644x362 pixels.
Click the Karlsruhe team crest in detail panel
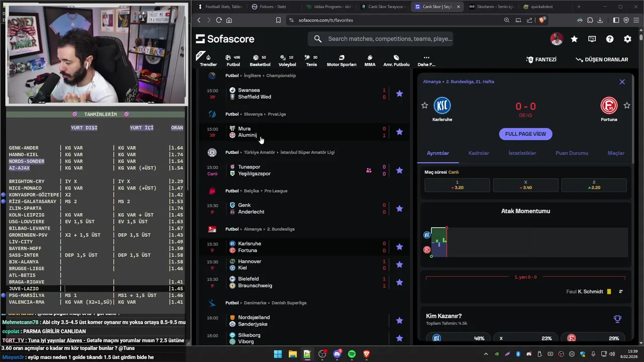coord(442,106)
